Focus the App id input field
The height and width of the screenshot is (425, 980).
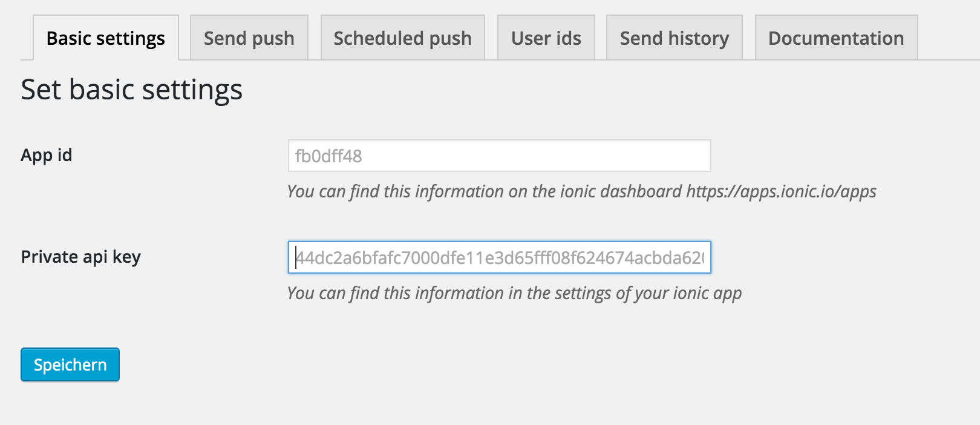coord(500,156)
